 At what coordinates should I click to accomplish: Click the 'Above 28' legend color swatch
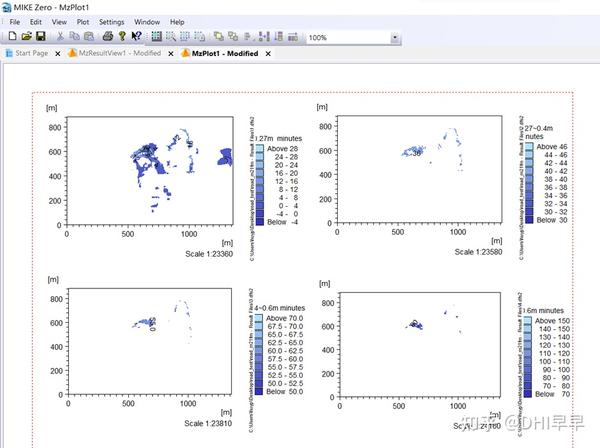(x=259, y=148)
